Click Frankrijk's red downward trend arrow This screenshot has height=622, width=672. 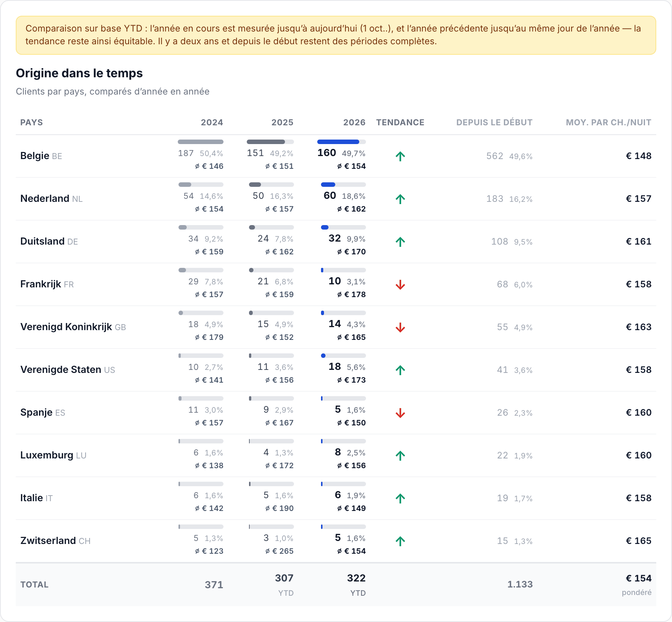tap(400, 284)
